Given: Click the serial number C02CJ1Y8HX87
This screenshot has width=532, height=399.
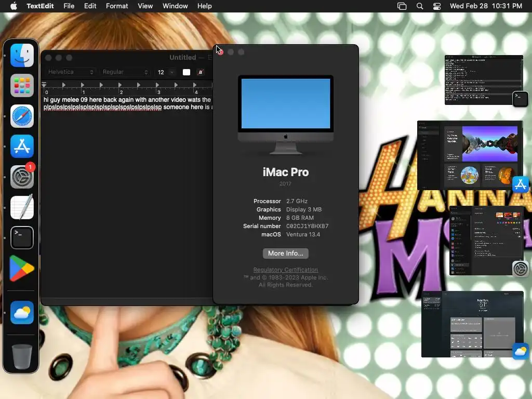Looking at the screenshot, I should (x=308, y=226).
